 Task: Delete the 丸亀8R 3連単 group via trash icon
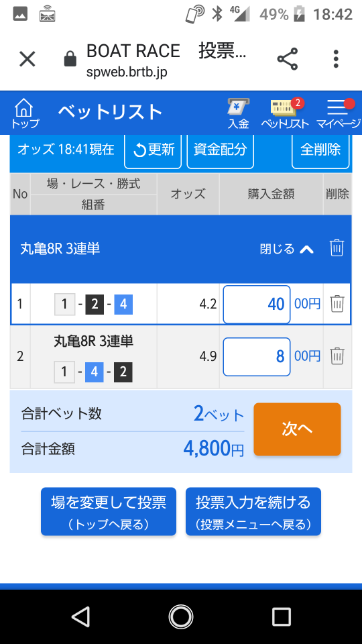337,248
